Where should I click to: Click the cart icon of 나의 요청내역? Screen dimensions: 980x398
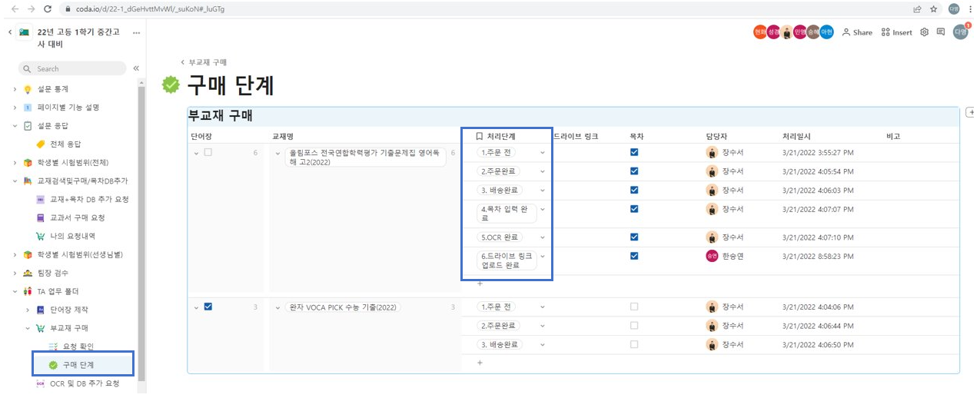[41, 236]
